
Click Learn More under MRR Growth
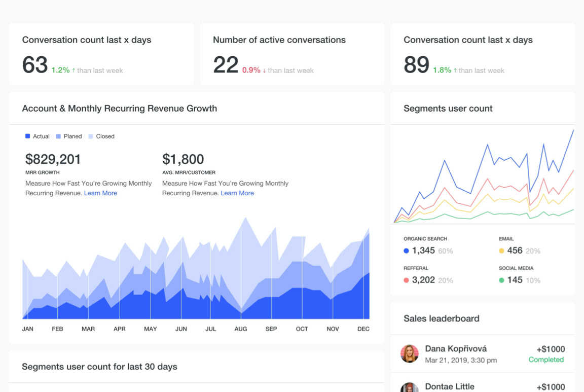[x=100, y=193]
